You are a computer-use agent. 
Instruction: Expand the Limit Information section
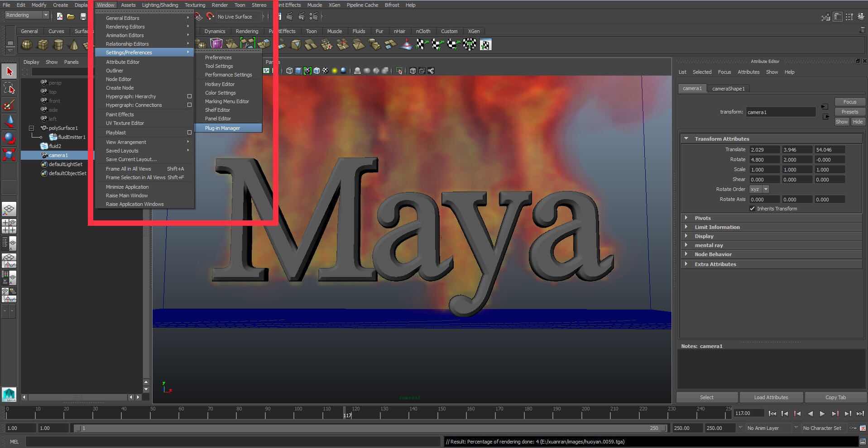pyautogui.click(x=686, y=227)
